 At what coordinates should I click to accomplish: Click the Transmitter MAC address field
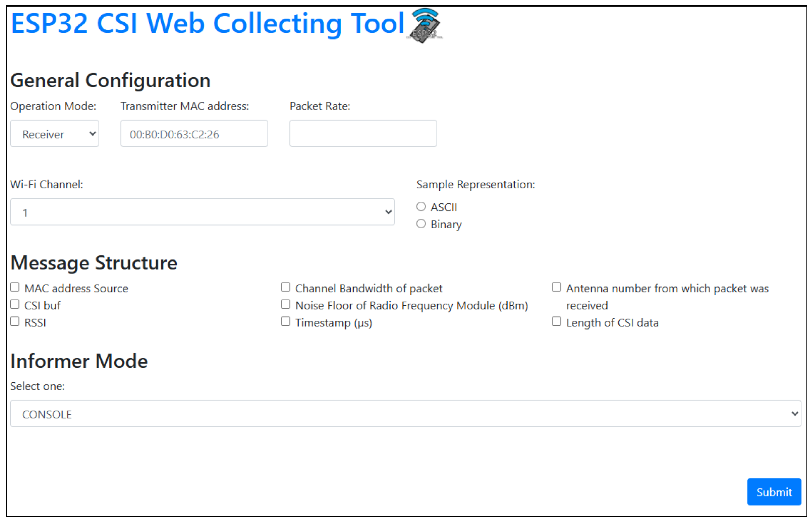coord(194,134)
